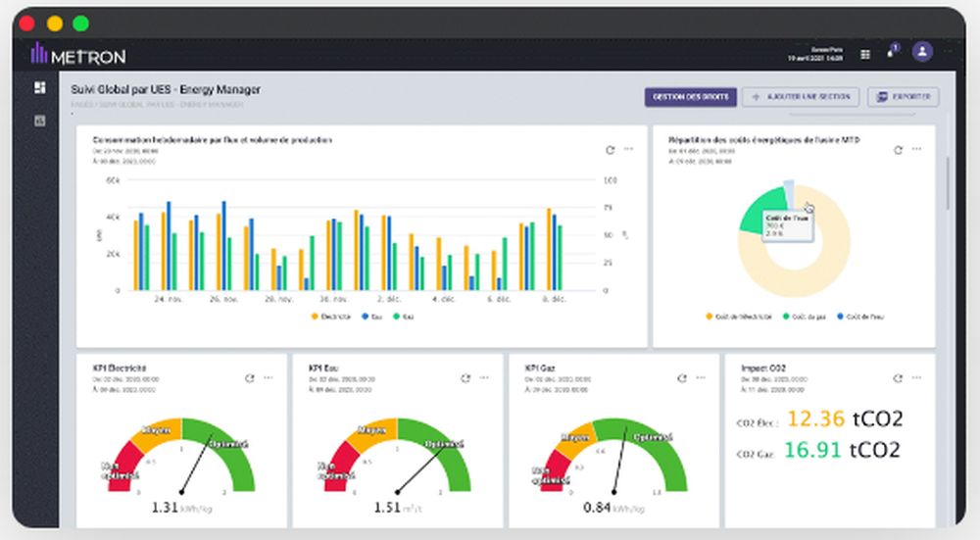Click the Impact CO2 widget title
Viewport: 980px width, 540px height.
pos(763,368)
